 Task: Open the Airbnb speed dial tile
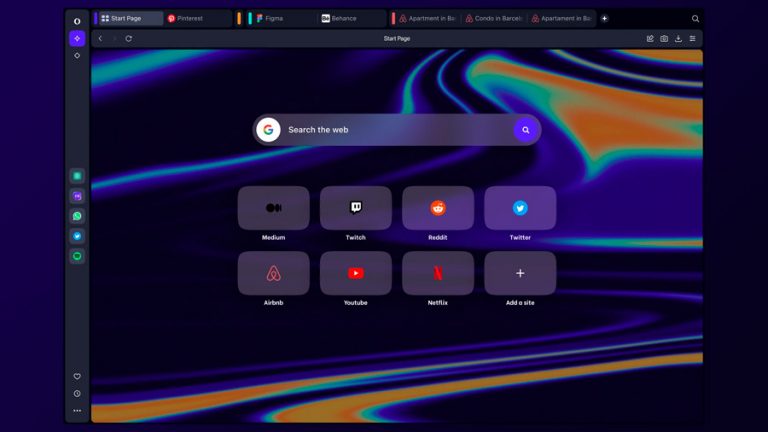(273, 273)
